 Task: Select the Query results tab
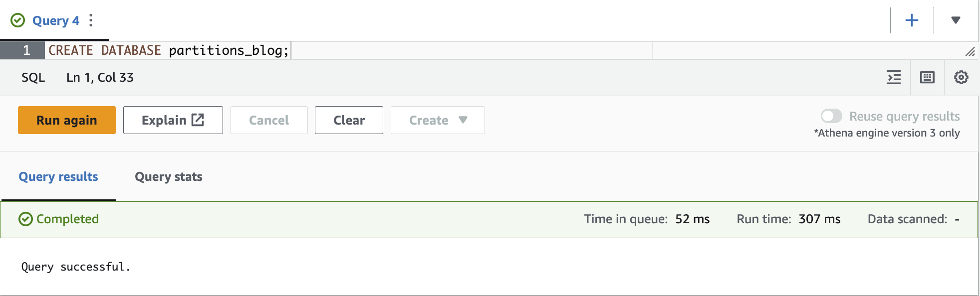(58, 177)
